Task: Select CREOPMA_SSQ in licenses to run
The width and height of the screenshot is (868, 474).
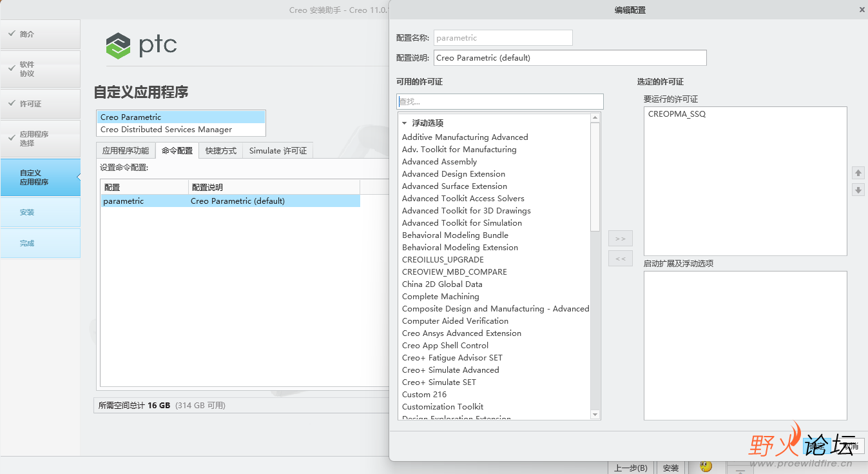Action: point(677,114)
